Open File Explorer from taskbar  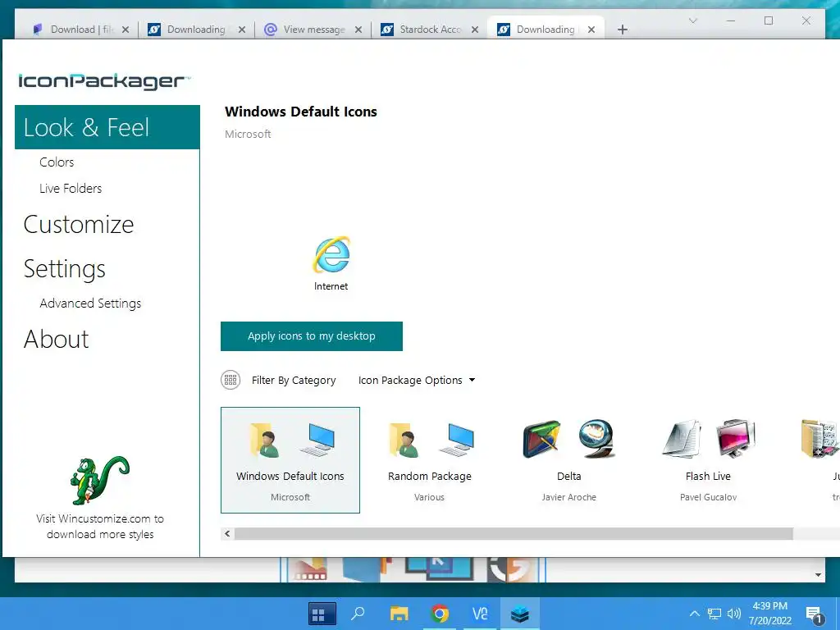[x=399, y=614]
